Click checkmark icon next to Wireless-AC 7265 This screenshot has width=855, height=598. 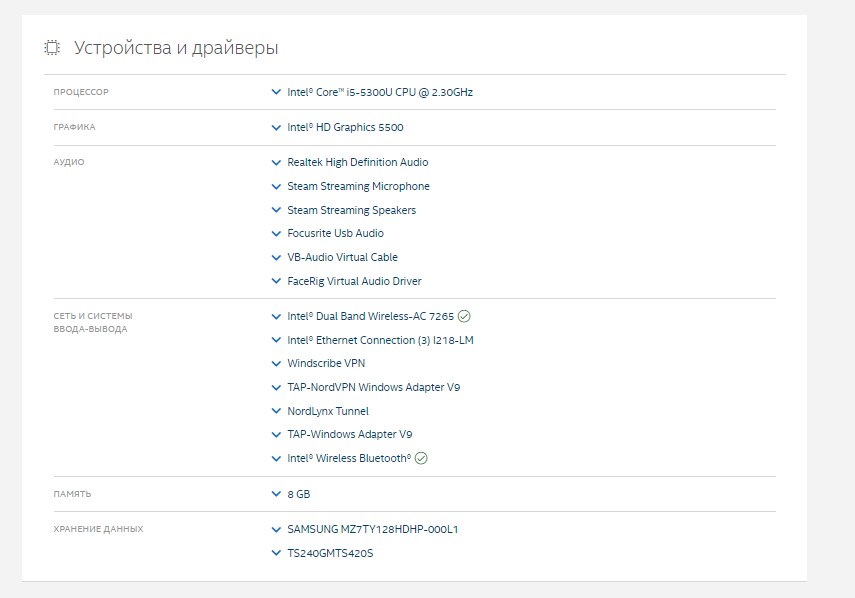[464, 316]
